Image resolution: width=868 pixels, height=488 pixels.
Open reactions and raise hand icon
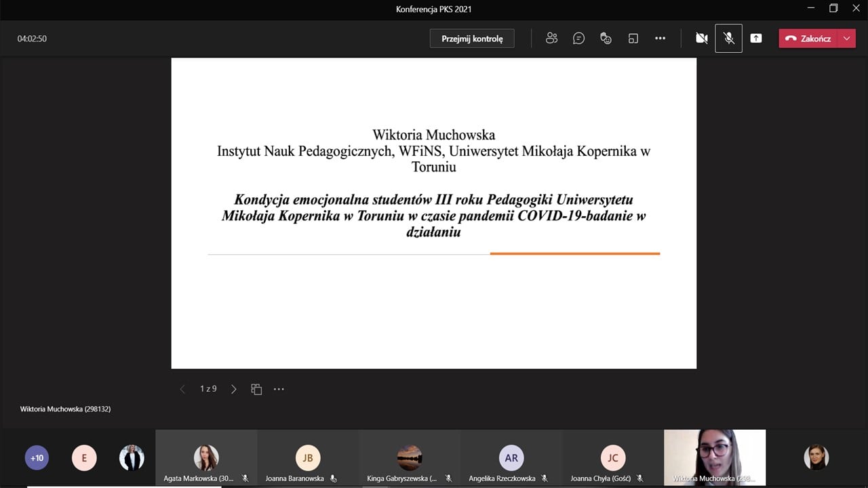click(x=606, y=39)
